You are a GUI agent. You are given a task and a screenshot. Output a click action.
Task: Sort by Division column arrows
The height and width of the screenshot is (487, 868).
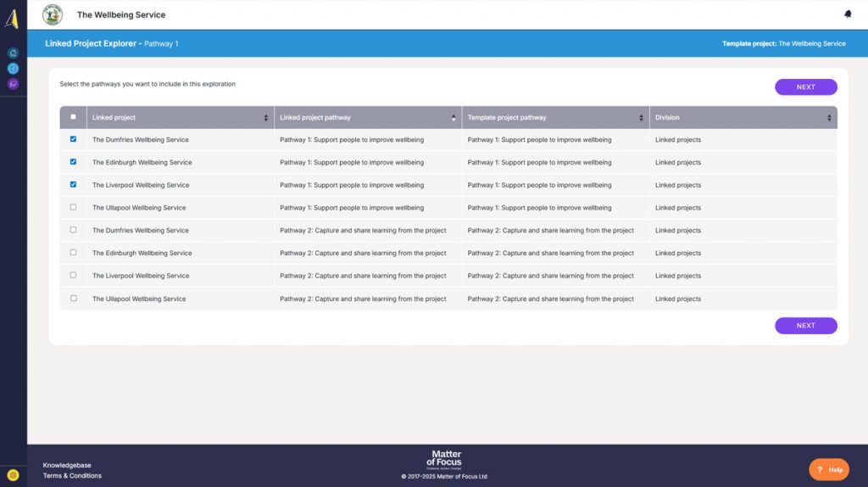click(829, 118)
